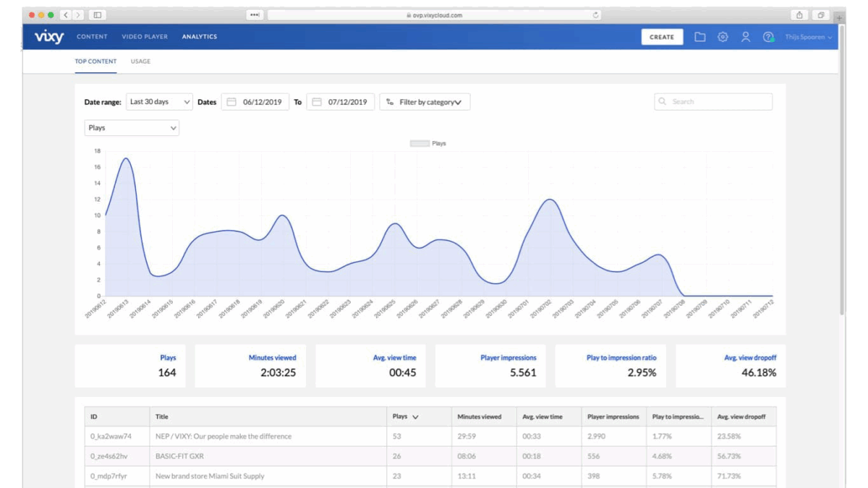Click the user profile icon
868x488 pixels.
[746, 37]
